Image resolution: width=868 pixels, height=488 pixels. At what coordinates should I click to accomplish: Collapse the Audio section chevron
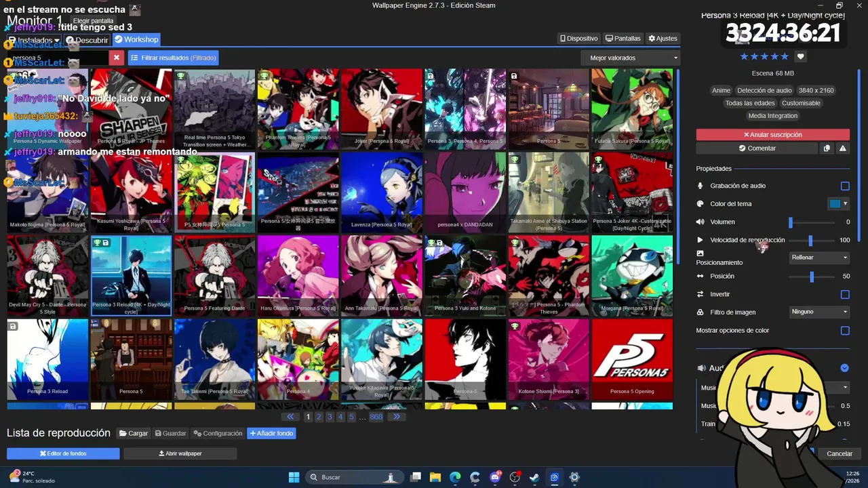[x=844, y=368]
